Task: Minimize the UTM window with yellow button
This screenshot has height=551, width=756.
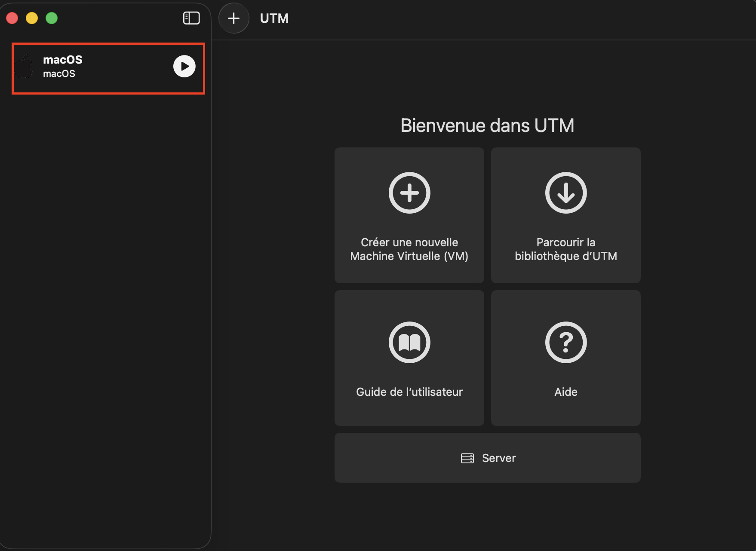Action: pos(32,18)
